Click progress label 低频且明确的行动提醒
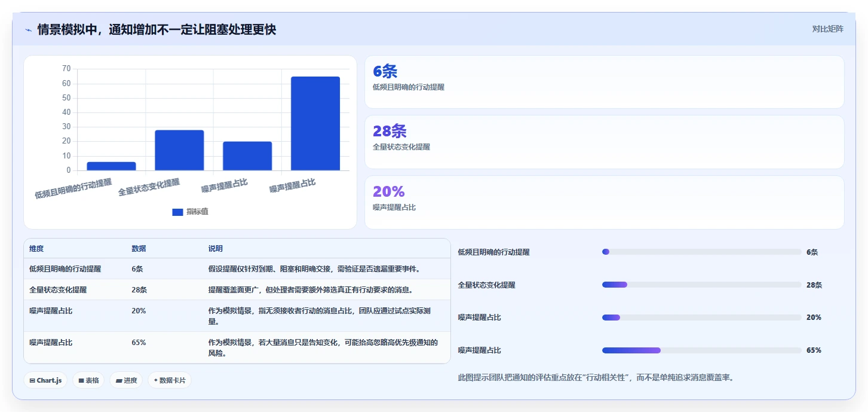The width and height of the screenshot is (868, 412). pyautogui.click(x=493, y=252)
